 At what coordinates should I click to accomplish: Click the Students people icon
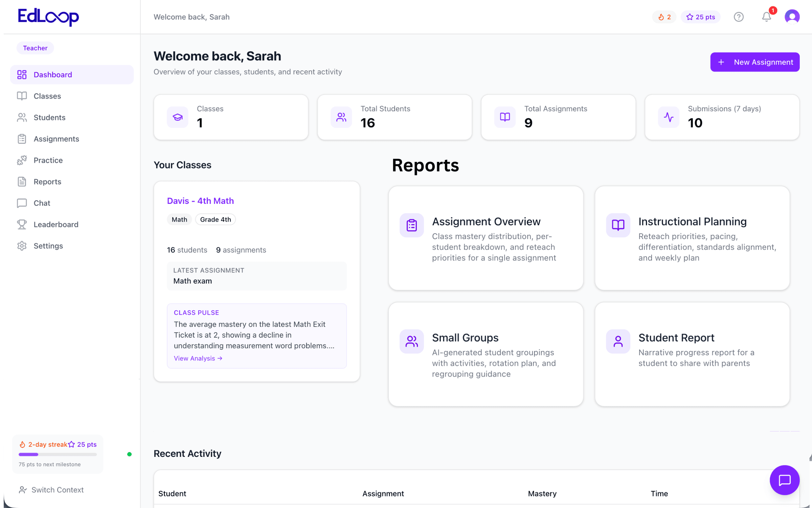coord(22,117)
